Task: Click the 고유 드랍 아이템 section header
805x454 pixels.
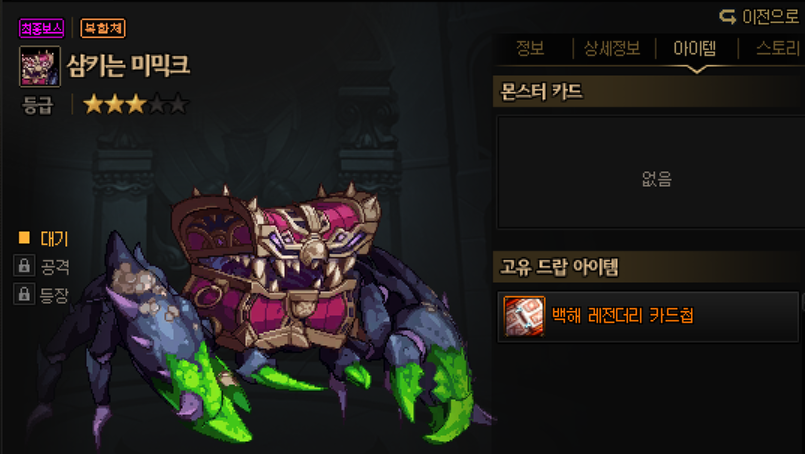Action: point(649,267)
